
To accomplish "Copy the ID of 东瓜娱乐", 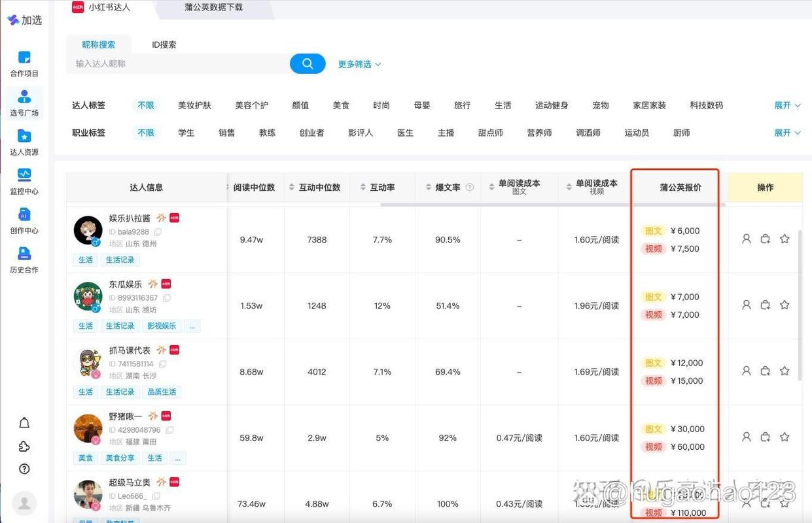I will [167, 298].
